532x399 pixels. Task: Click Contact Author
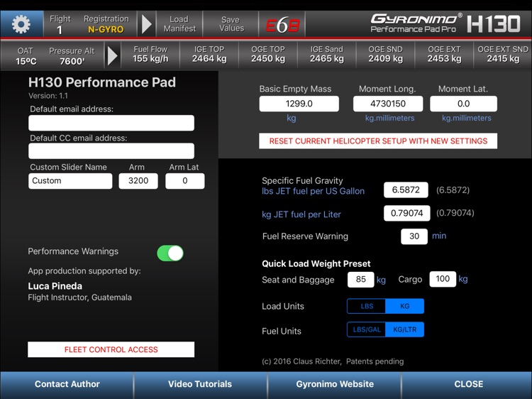pyautogui.click(x=67, y=384)
